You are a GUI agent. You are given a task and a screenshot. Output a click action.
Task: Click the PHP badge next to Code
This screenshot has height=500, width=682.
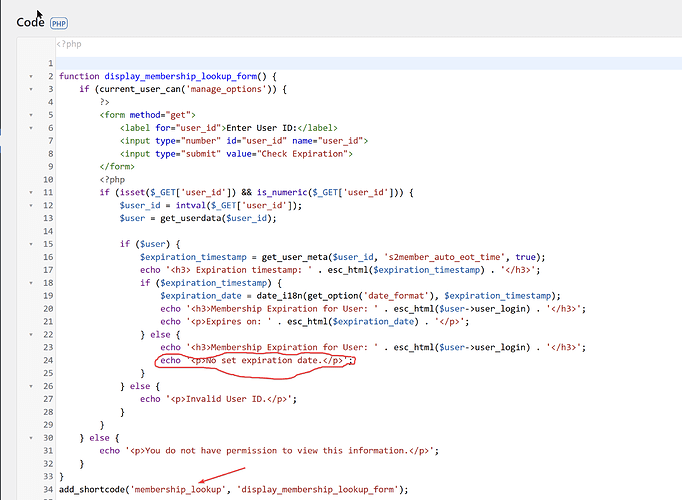[59, 23]
